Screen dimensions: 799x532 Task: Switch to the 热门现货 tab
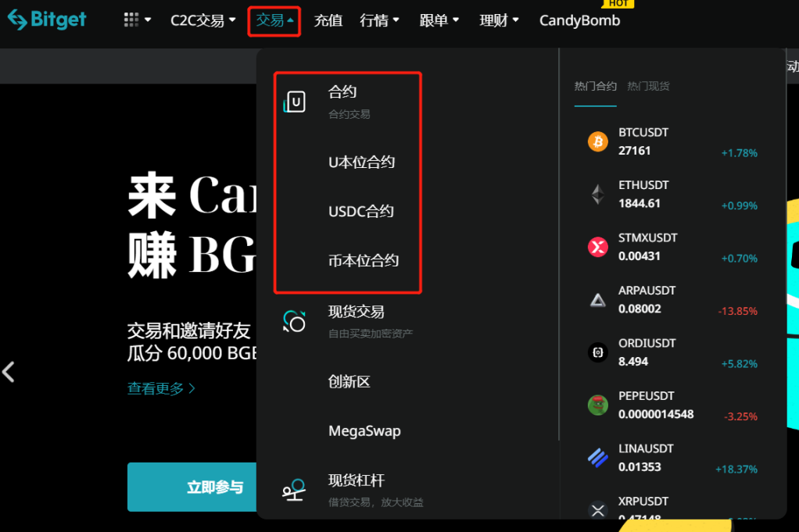click(x=648, y=86)
